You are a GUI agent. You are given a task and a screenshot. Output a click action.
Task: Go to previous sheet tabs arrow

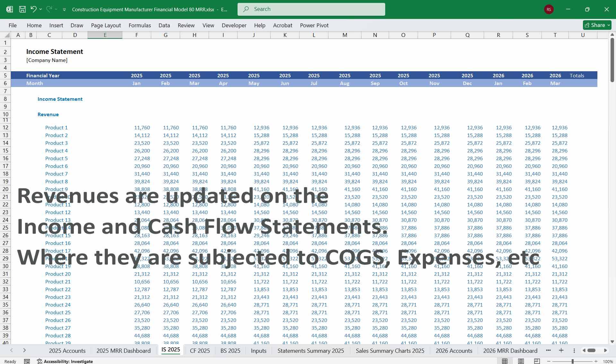click(12, 350)
